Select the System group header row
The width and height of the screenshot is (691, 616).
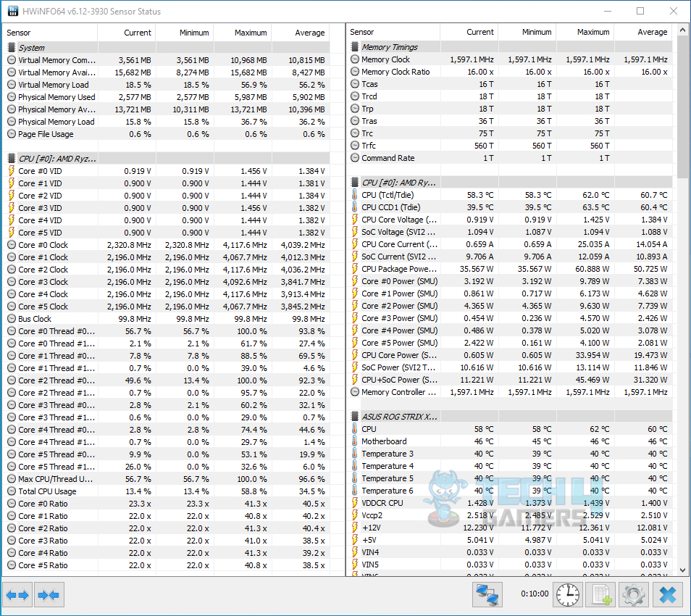coord(167,48)
